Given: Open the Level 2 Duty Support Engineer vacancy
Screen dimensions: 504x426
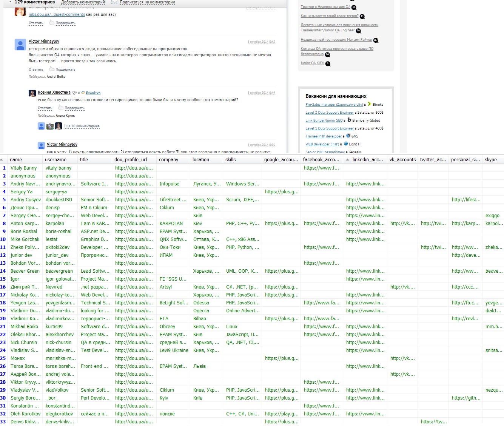Looking at the screenshot, I should [330, 113].
